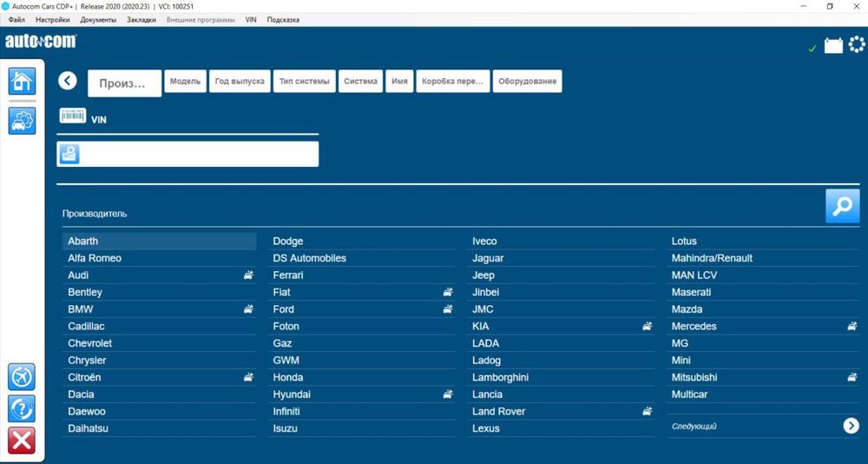Choose DS Automobiles manufacturer

coord(361,258)
